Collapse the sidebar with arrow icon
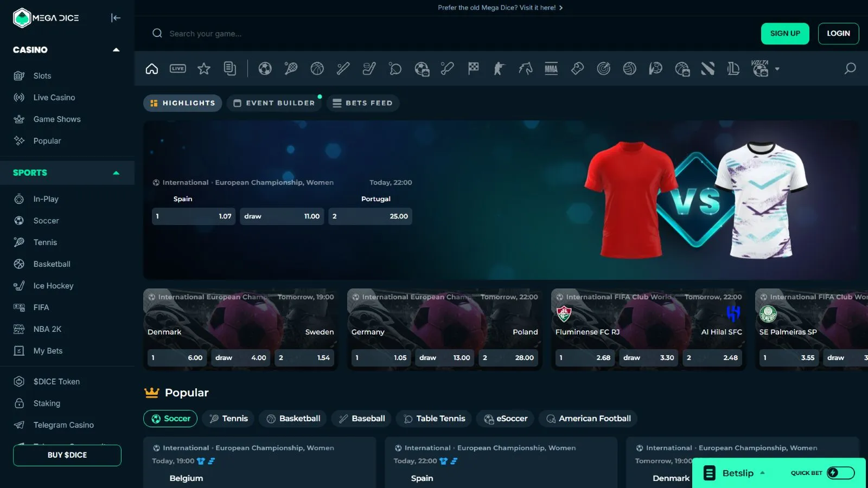868x488 pixels. [x=116, y=18]
